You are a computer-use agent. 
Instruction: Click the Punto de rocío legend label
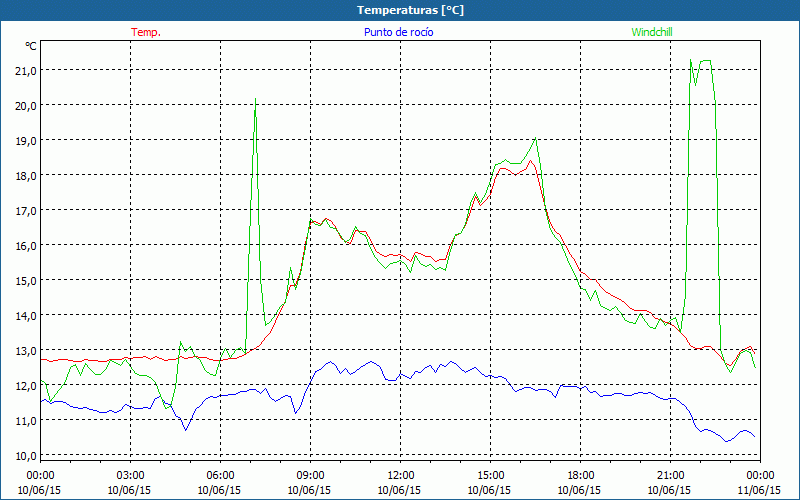coord(398,32)
